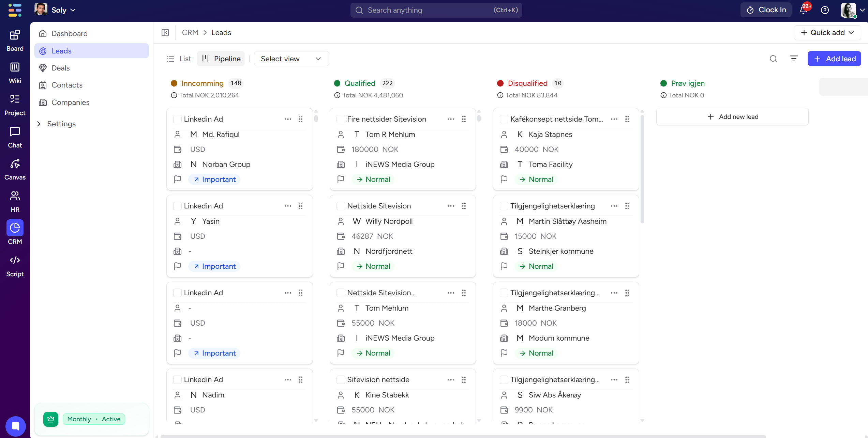The image size is (868, 438).
Task: Open the support chat bubble icon
Action: point(15,426)
